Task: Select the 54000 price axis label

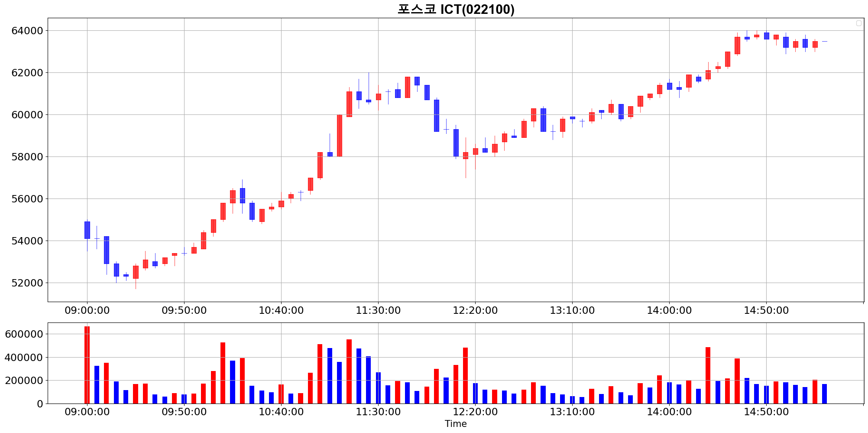Action: click(27, 241)
